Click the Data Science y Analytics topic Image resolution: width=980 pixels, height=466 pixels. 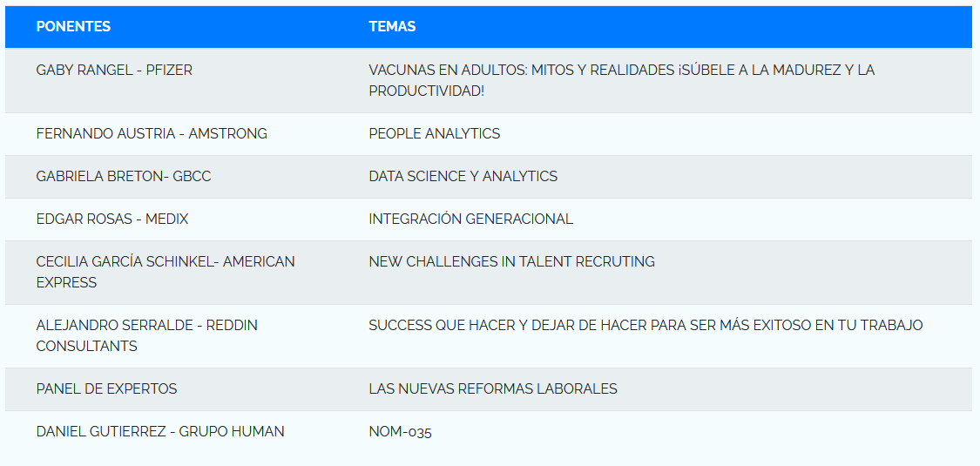pyautogui.click(x=463, y=176)
